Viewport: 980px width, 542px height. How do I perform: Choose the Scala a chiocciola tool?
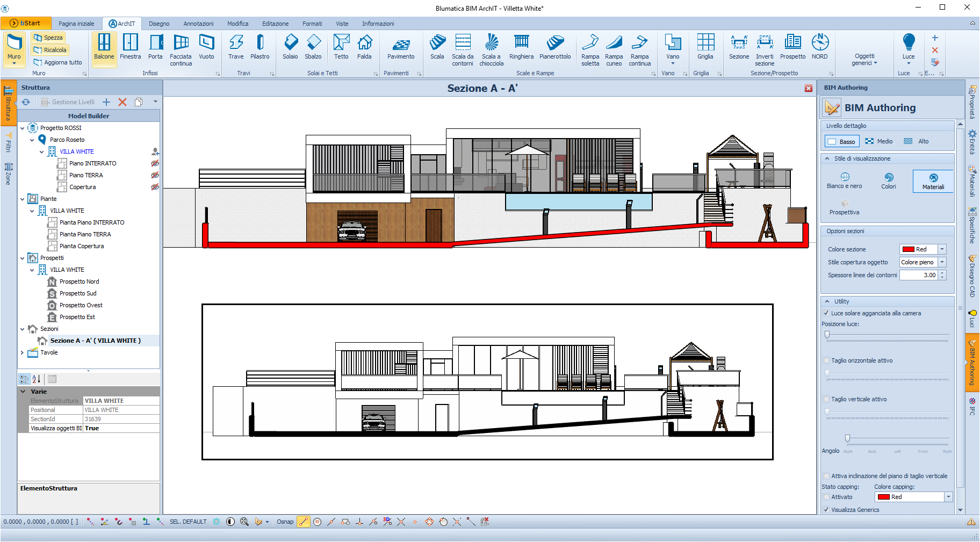coord(491,49)
